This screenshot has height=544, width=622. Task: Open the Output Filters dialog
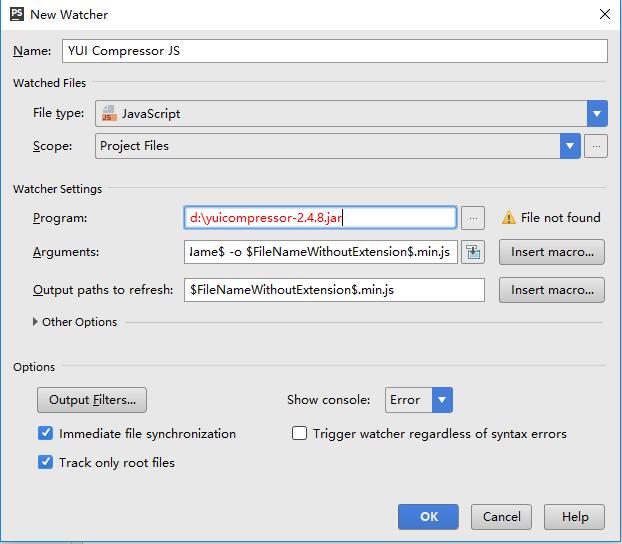[92, 400]
